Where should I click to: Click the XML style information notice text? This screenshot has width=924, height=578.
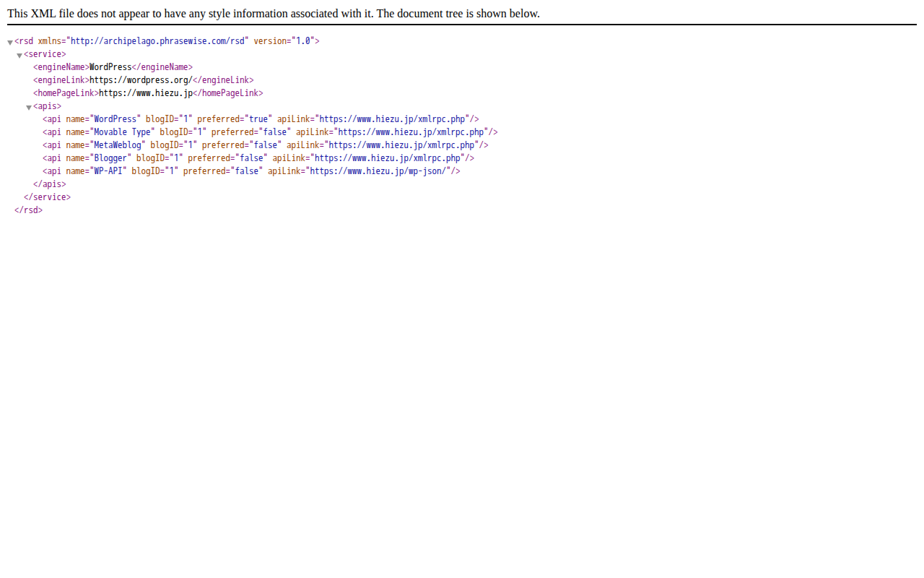tap(274, 14)
